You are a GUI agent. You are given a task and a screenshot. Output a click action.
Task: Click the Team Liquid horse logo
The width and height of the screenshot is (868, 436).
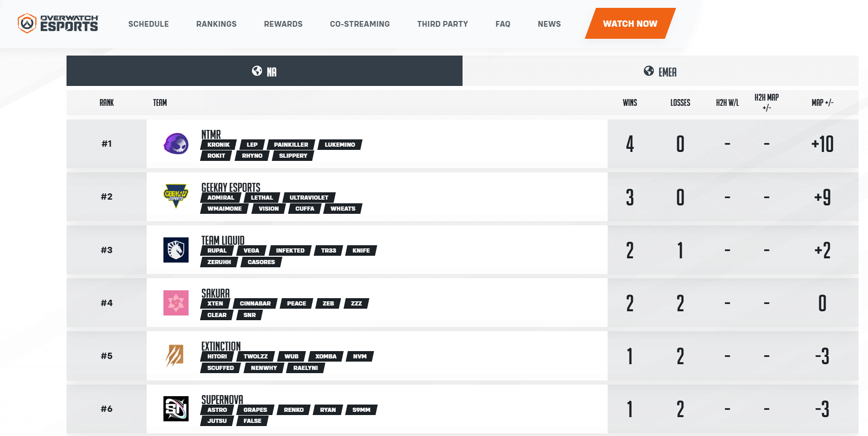[176, 250]
